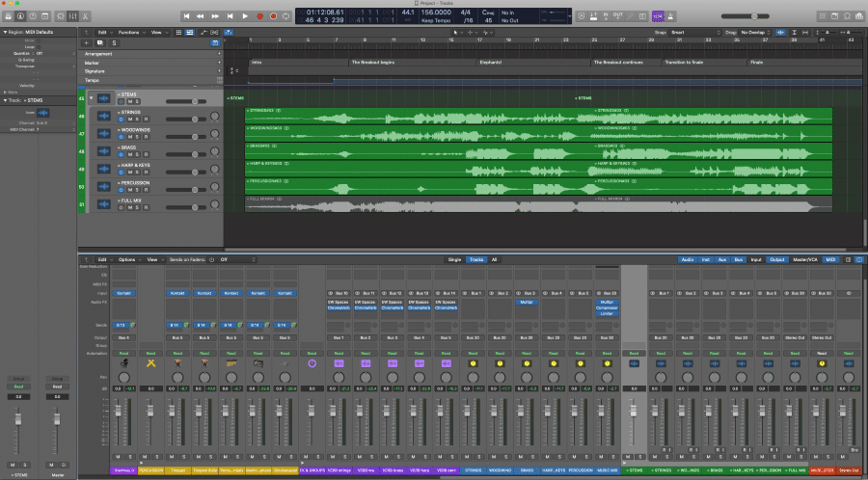
Task: Click the add new track plus button
Action: [x=87, y=42]
